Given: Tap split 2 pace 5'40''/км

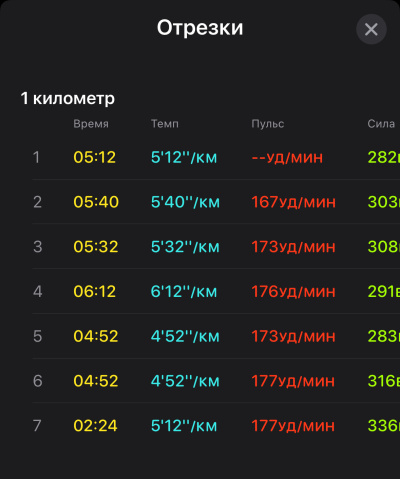Looking at the screenshot, I should tap(185, 202).
